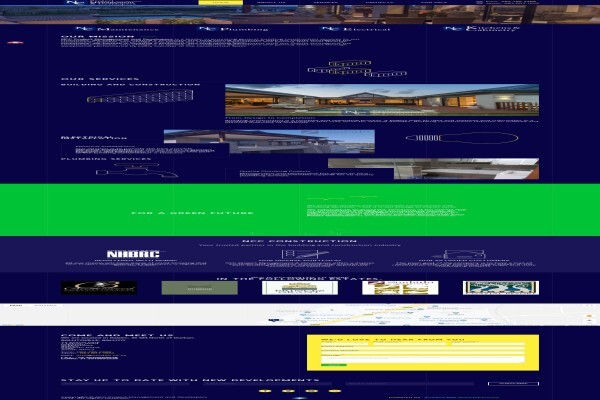Image resolution: width=600 pixels, height=400 pixels.
Task: Click the newsletter subscribe button
Action: 513,384
